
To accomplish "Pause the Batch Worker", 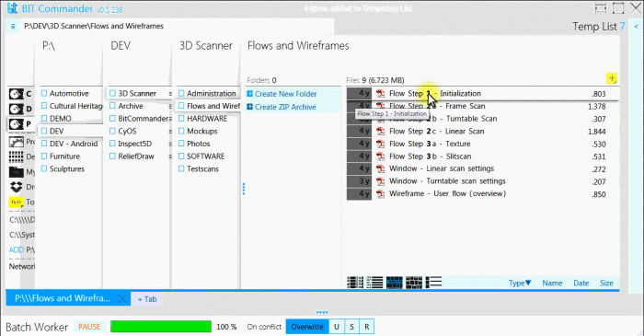I will pyautogui.click(x=89, y=327).
